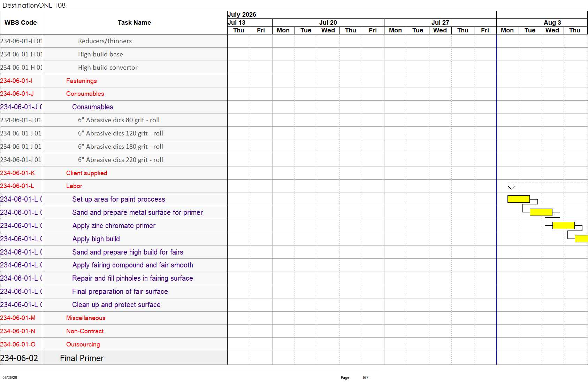This screenshot has width=588, height=382.
Task: Click the Labor summary triangle marker
Action: point(511,188)
